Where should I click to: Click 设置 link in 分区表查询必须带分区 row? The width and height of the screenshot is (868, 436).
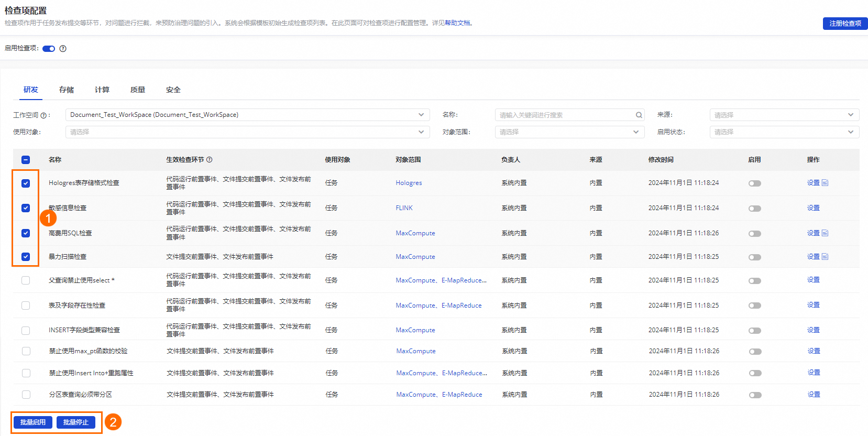pyautogui.click(x=814, y=395)
